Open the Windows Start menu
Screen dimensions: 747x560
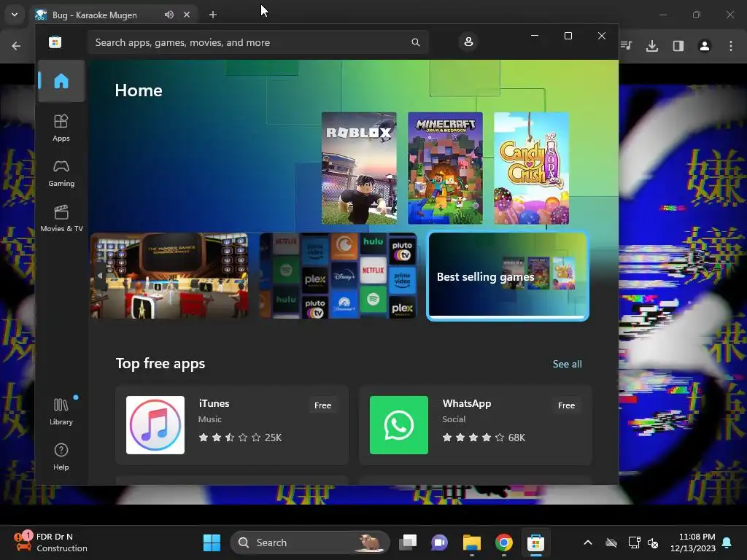click(x=212, y=542)
